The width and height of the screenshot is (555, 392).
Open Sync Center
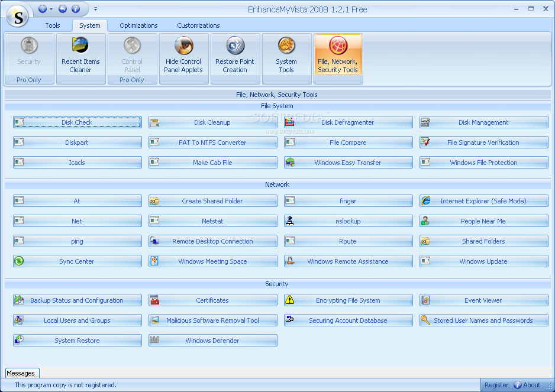pos(77,261)
